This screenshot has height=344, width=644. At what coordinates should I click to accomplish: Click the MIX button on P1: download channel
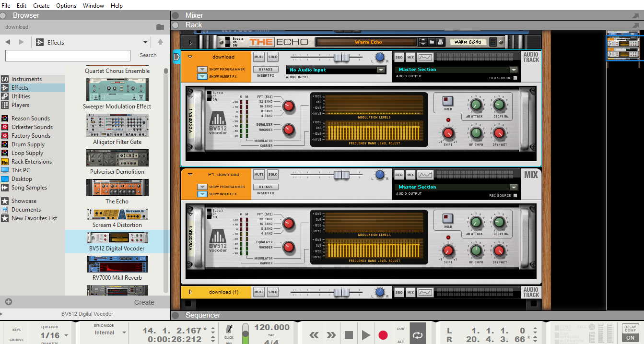pos(410,175)
